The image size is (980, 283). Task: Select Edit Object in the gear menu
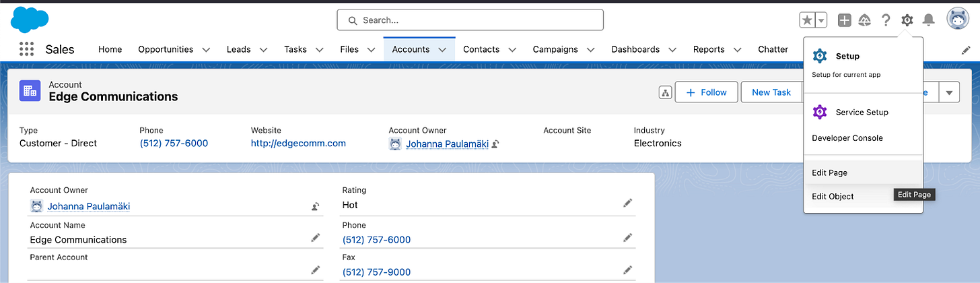833,196
